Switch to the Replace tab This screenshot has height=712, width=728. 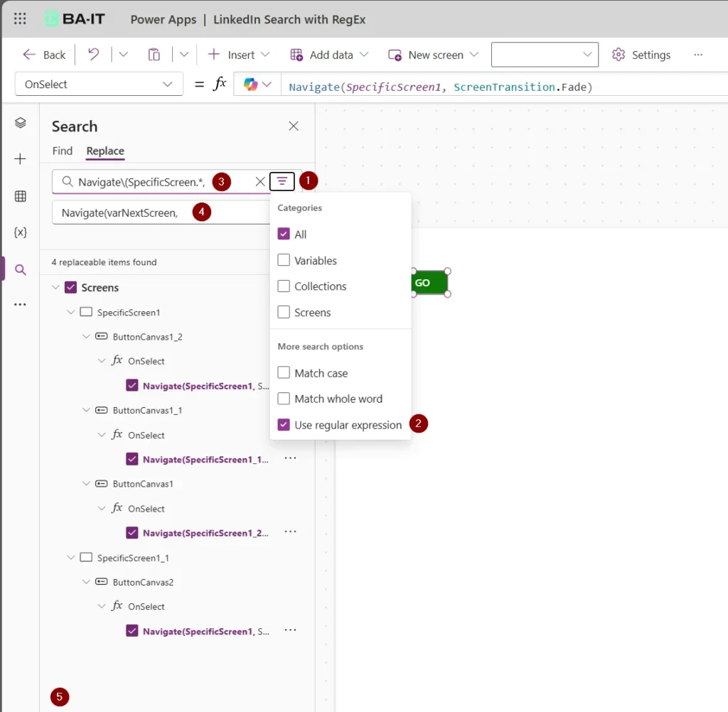[105, 151]
